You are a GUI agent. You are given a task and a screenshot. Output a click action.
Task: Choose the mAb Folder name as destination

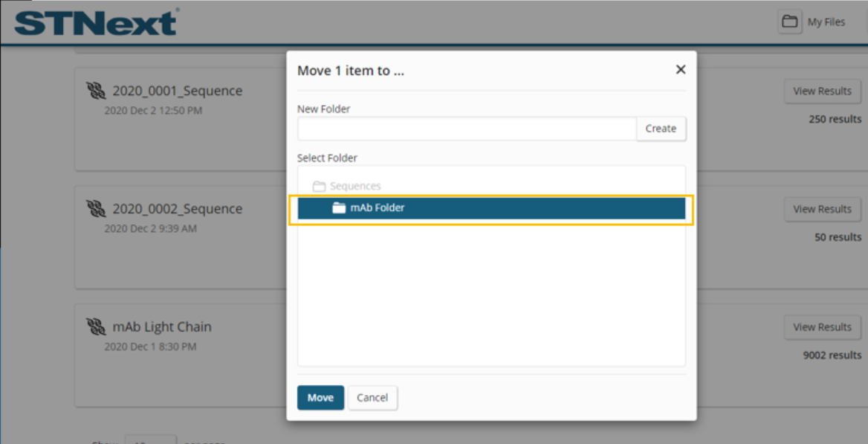pos(378,208)
